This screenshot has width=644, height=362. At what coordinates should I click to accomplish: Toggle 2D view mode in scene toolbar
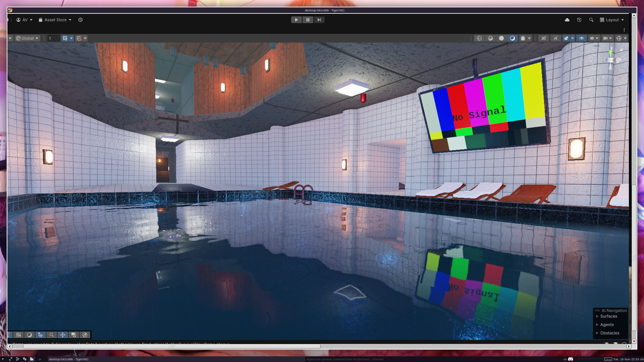click(x=544, y=38)
